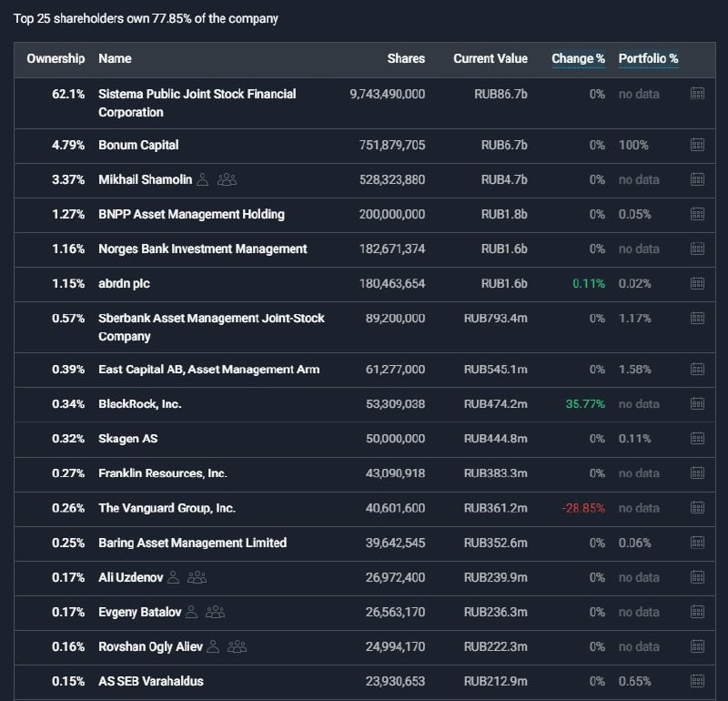Screen dimensions: 728x701
Task: Open the East Capital AB calendar icon
Action: 697,369
